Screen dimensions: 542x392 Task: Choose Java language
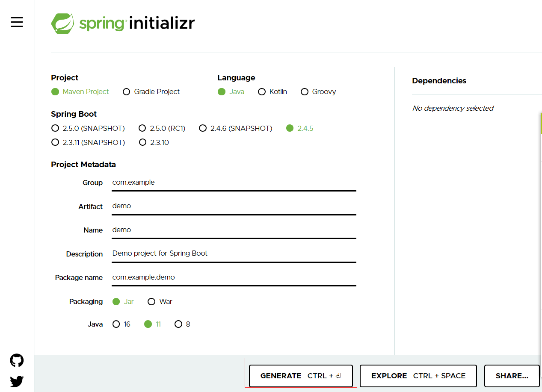coord(222,92)
